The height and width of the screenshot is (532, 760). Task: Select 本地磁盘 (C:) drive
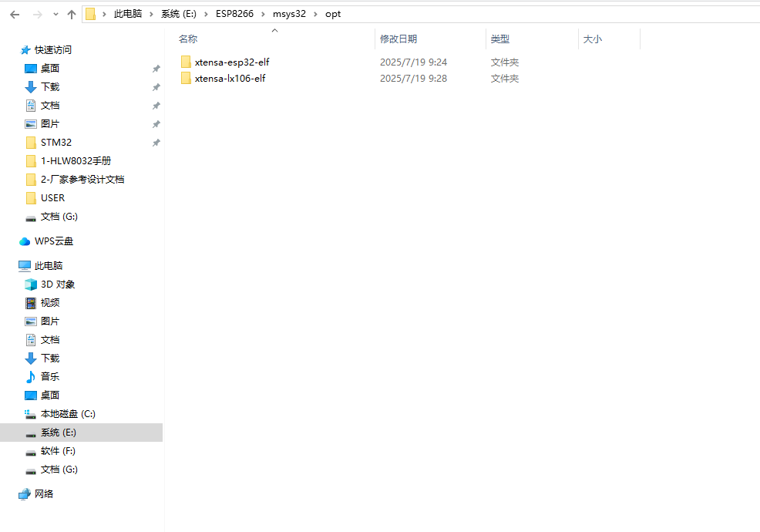(67, 414)
